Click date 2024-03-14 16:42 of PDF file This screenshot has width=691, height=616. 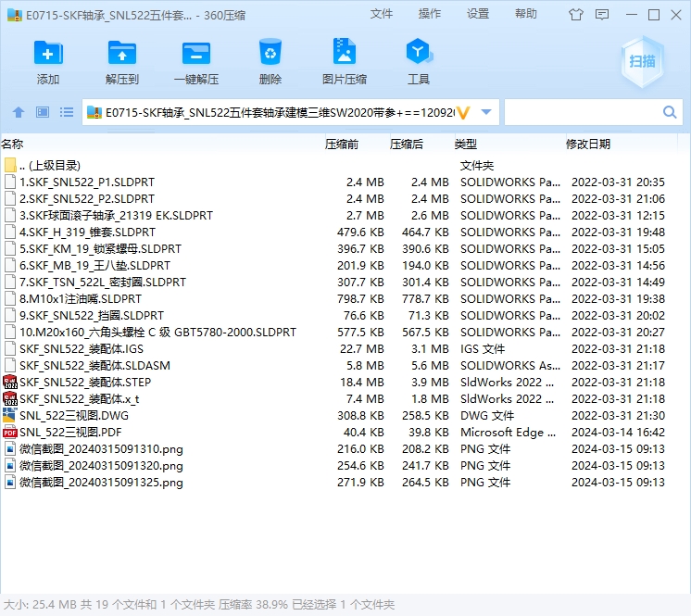(x=618, y=433)
